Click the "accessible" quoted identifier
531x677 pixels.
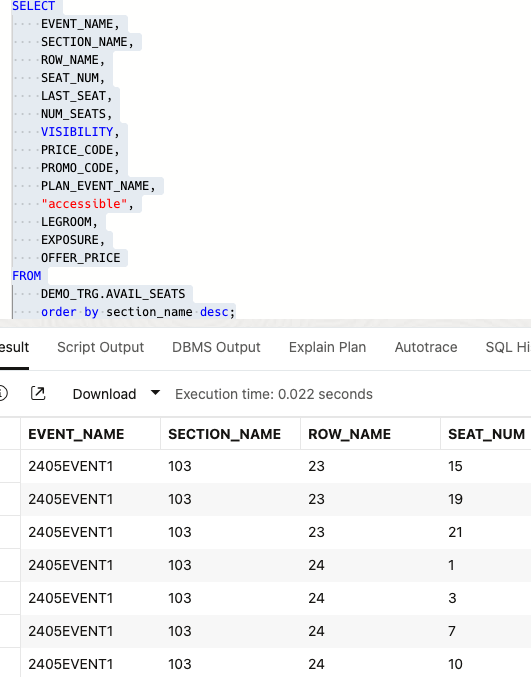click(x=84, y=203)
